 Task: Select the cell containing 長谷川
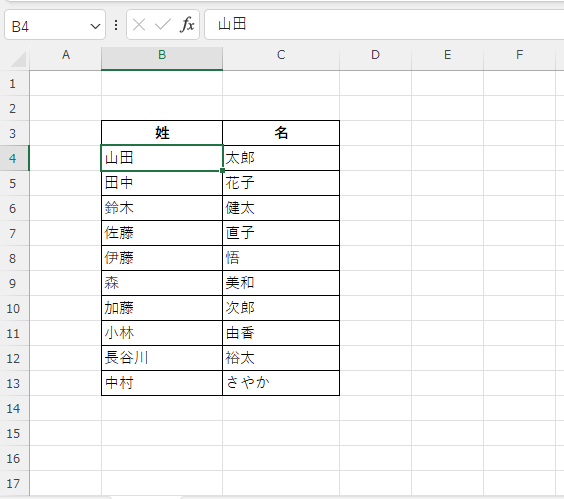(x=162, y=358)
